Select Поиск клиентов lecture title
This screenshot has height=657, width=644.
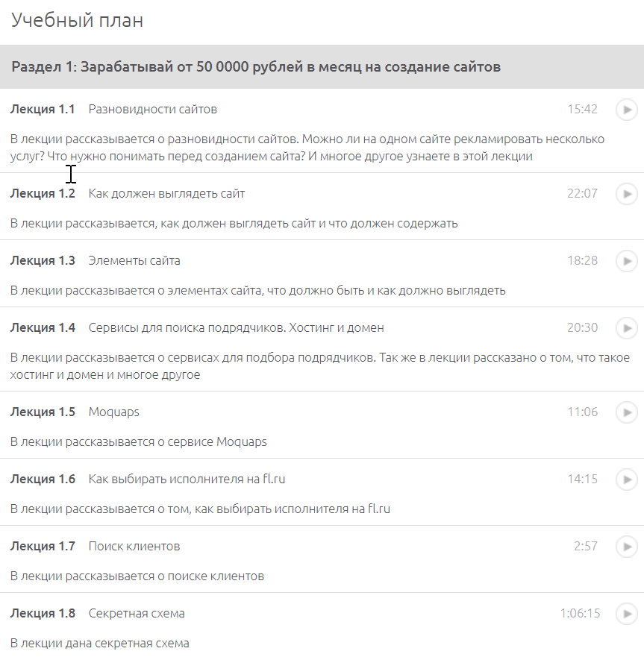click(x=134, y=547)
